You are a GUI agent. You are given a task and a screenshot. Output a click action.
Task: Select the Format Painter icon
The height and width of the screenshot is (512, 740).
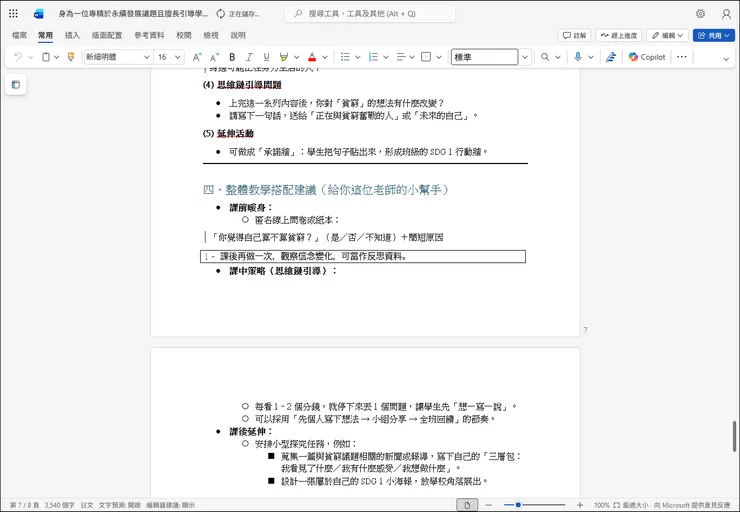coord(71,57)
